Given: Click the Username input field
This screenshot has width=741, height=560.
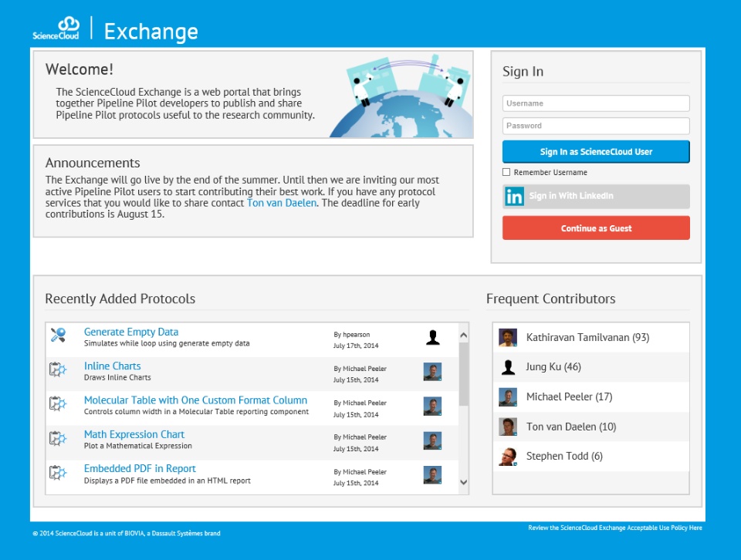Looking at the screenshot, I should pyautogui.click(x=596, y=103).
